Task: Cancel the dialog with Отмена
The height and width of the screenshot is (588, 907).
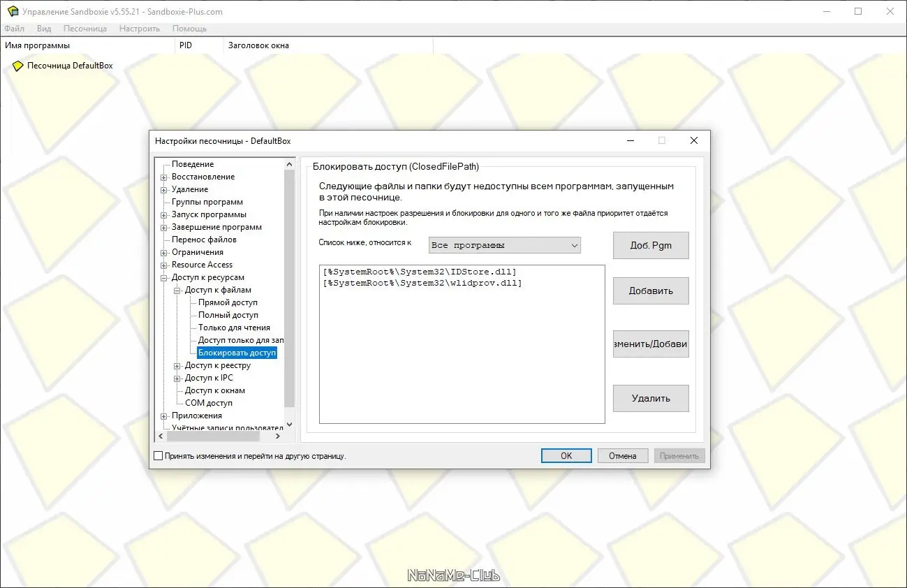Action: tap(623, 456)
